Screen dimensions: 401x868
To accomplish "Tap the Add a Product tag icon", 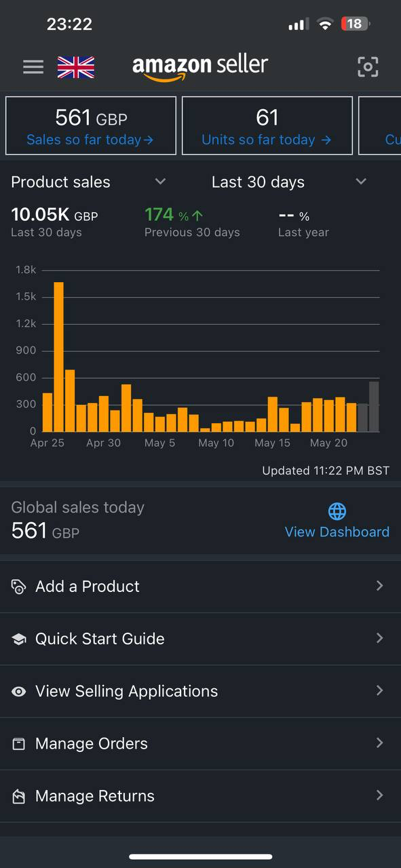I will click(x=18, y=586).
